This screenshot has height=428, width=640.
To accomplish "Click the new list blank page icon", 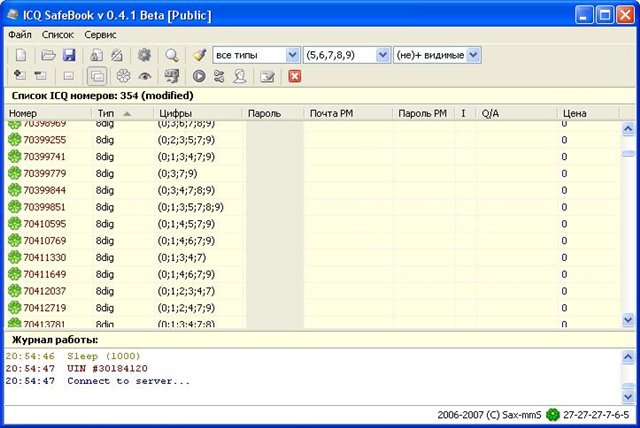I will [x=20, y=55].
